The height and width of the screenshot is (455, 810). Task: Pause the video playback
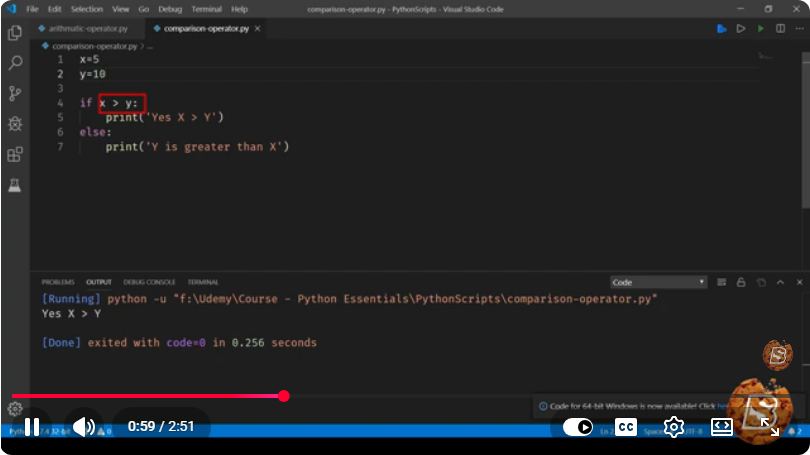32,427
